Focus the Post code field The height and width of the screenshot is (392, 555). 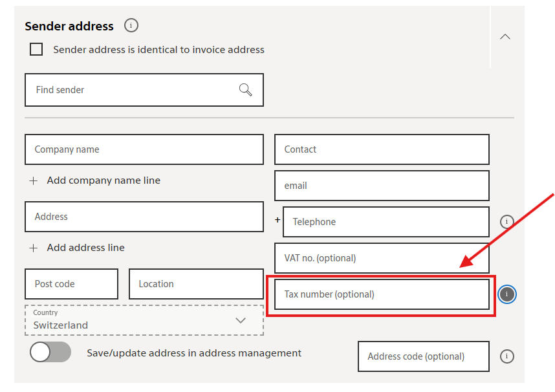pyautogui.click(x=71, y=284)
